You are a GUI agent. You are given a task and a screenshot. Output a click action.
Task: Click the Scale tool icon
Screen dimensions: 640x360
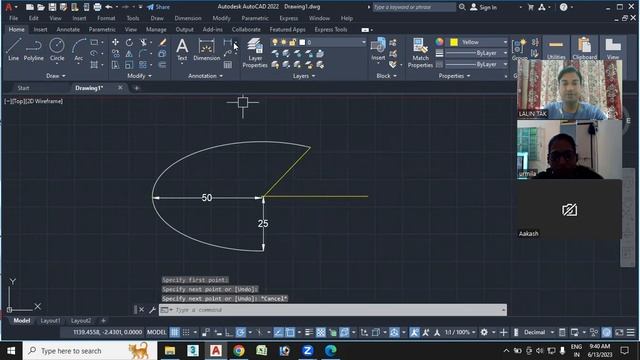(x=129, y=65)
